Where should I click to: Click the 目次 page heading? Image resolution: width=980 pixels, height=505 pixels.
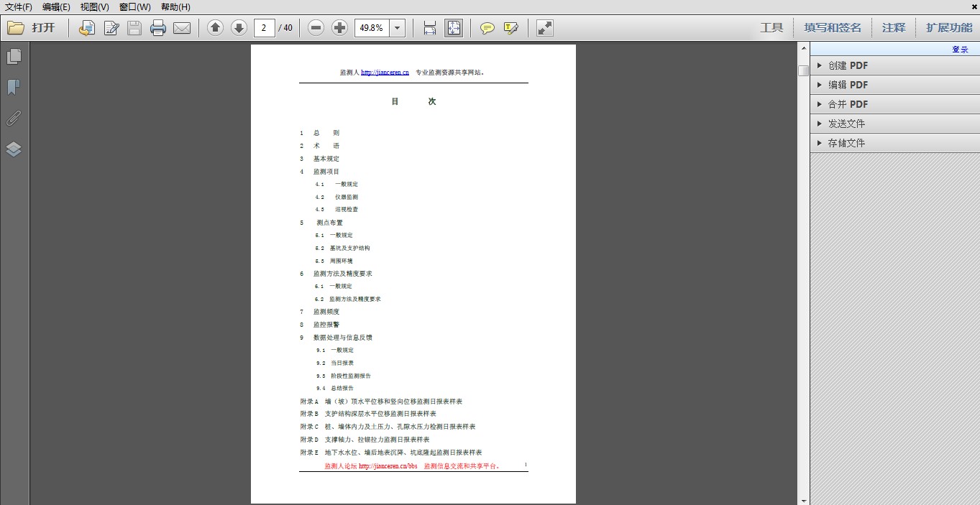(x=413, y=101)
